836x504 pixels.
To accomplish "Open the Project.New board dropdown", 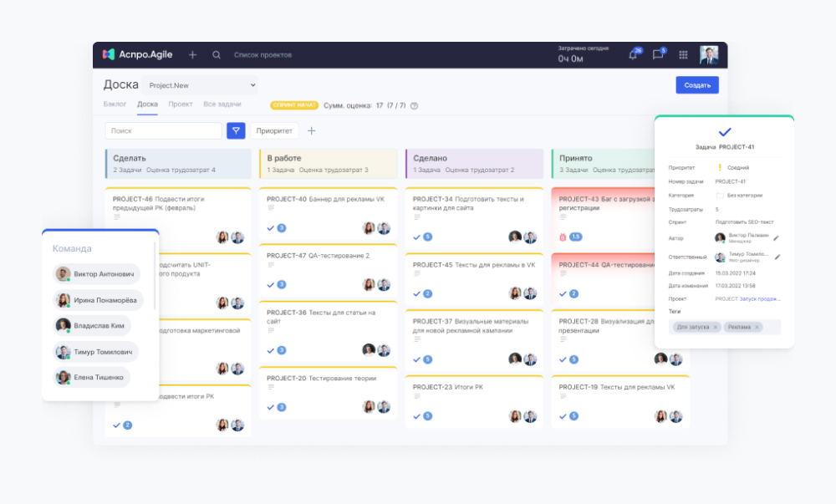I will [x=200, y=84].
